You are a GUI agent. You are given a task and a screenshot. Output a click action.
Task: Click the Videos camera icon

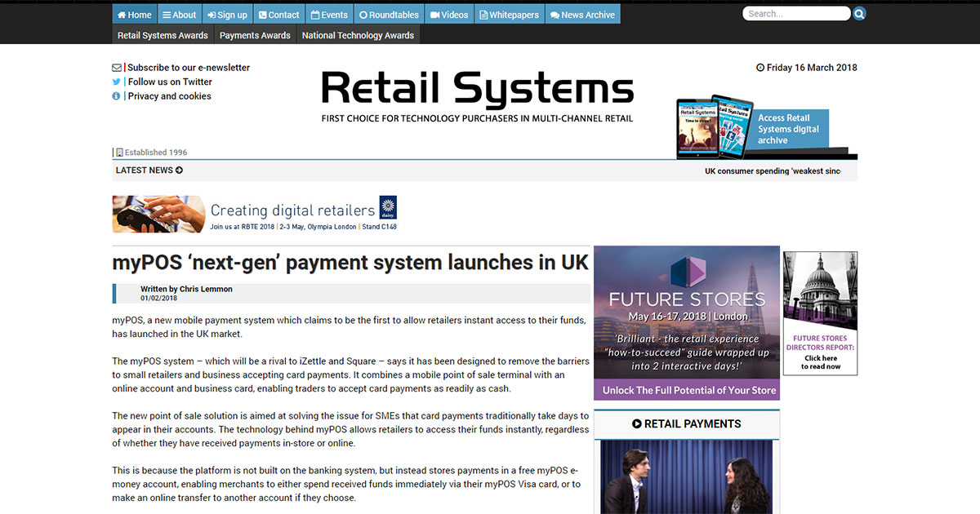[x=435, y=15]
